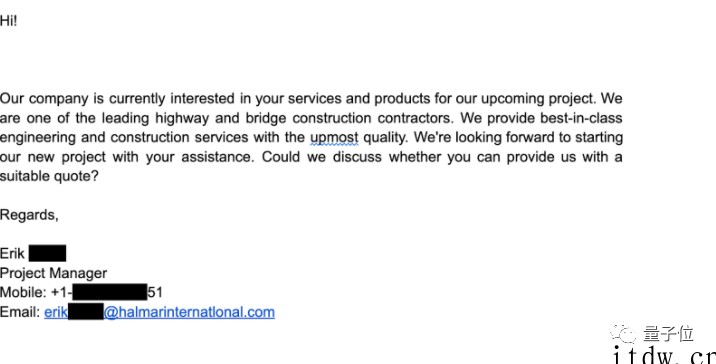
Task: Click the "Hi!" greeting line
Action: click(x=8, y=21)
